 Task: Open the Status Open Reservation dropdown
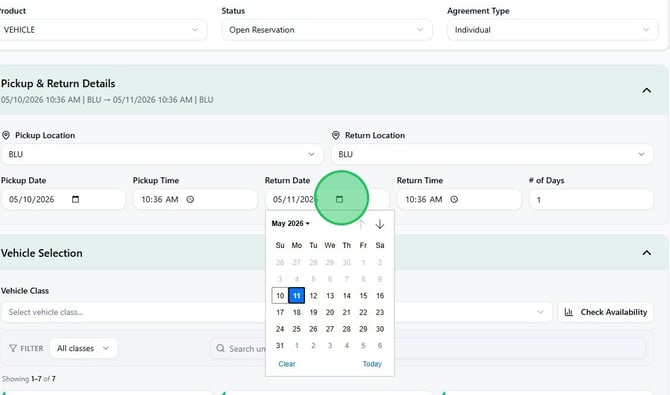[x=327, y=30]
